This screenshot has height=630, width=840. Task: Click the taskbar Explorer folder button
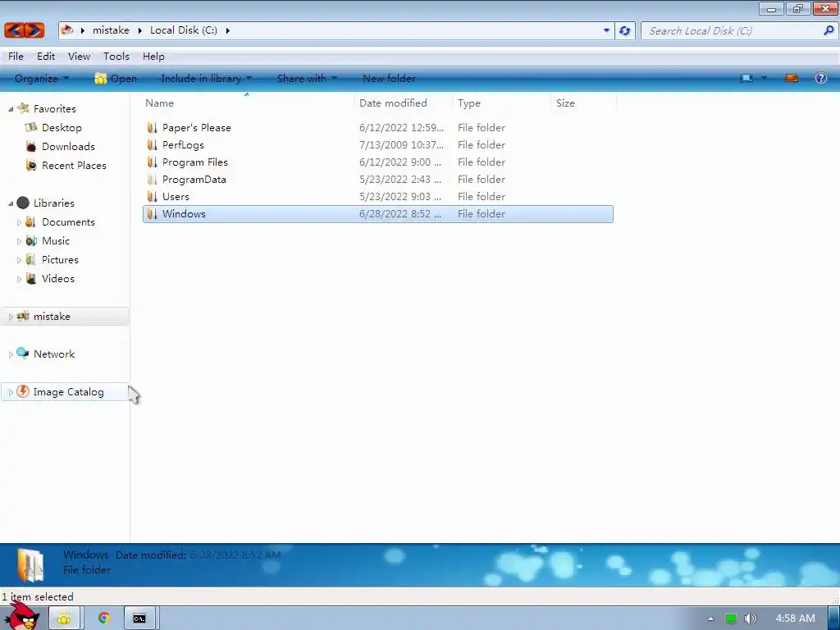[x=64, y=619]
